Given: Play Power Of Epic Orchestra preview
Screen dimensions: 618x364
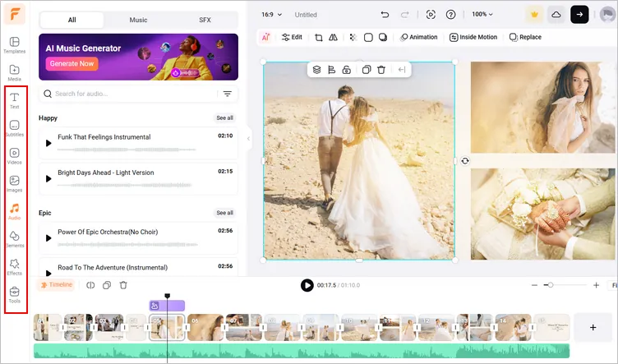Looking at the screenshot, I should pos(48,238).
